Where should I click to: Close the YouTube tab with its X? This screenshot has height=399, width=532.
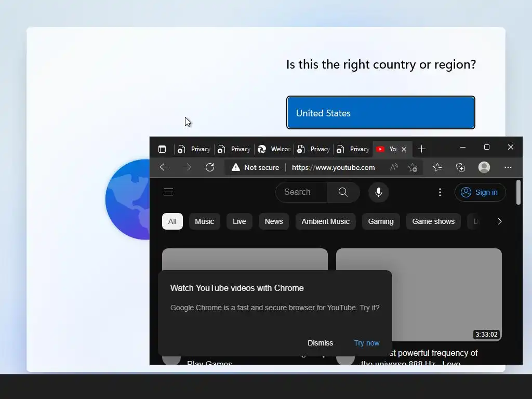pyautogui.click(x=404, y=149)
